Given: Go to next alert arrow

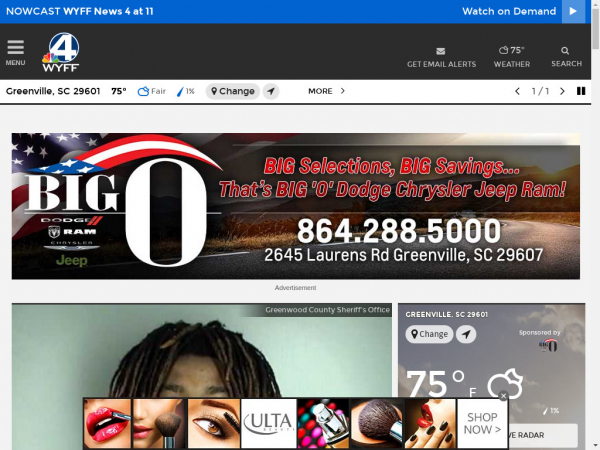Looking at the screenshot, I should 562,91.
